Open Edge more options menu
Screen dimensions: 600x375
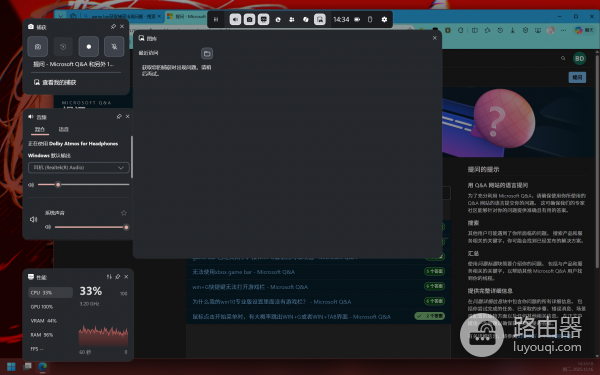563,30
